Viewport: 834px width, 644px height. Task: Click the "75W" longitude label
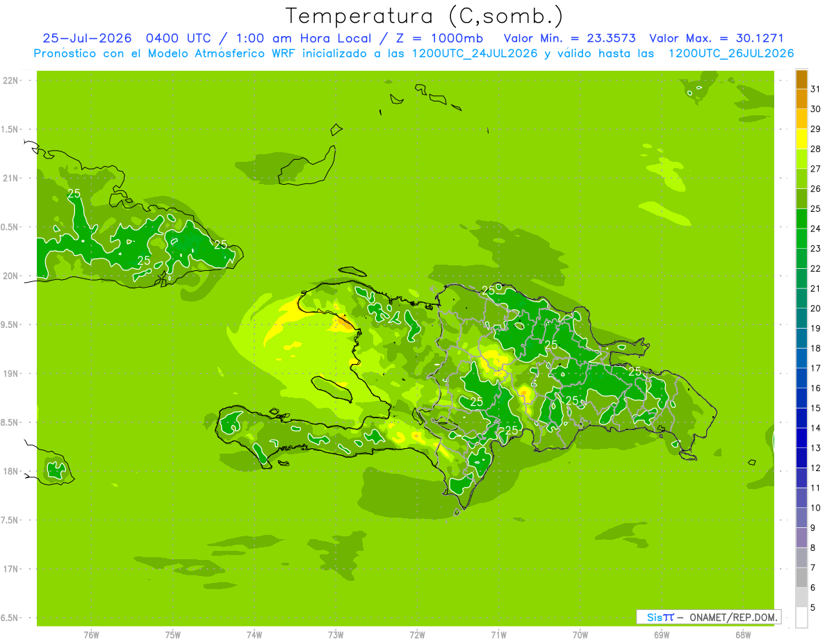(x=172, y=635)
